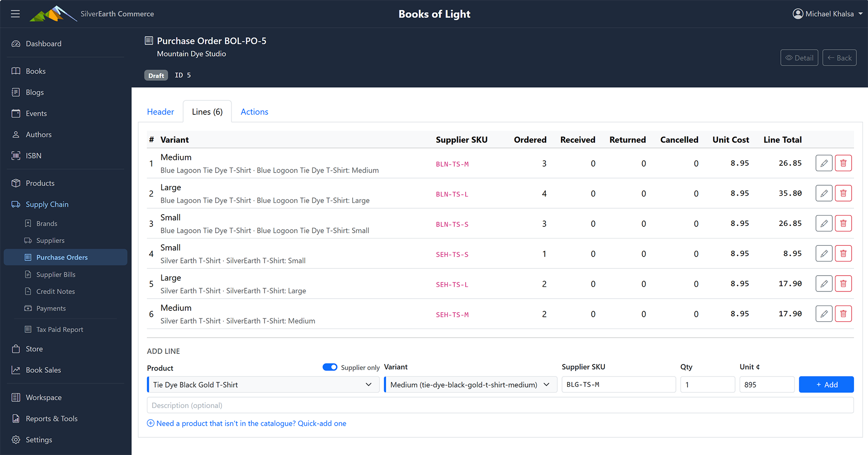Open Store bag icon
Image resolution: width=868 pixels, height=455 pixels.
tap(16, 349)
